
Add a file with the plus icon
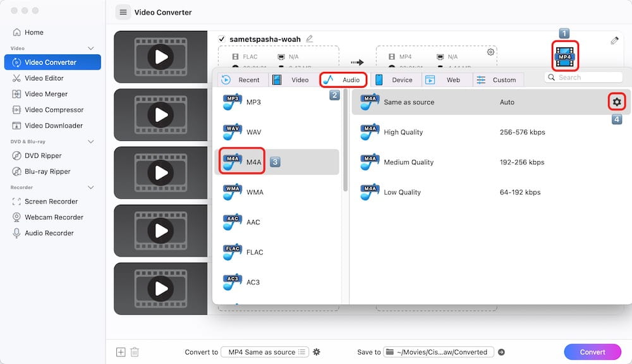pyautogui.click(x=121, y=352)
